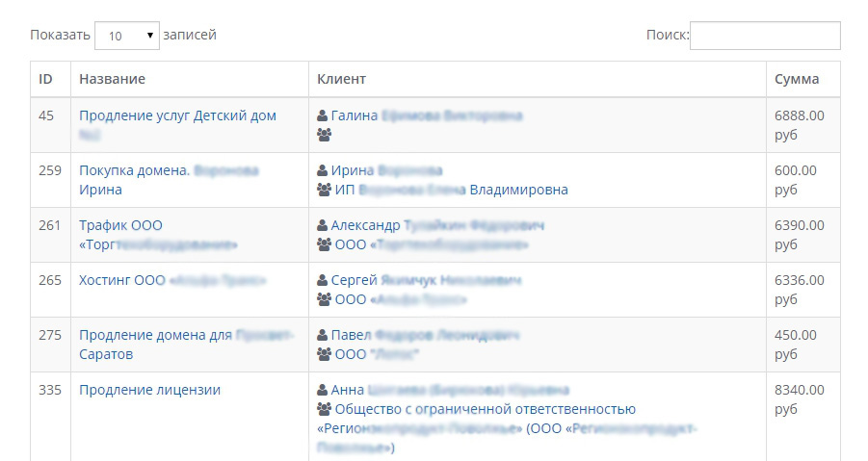Click the group icon beside ИП in row 259

(x=324, y=190)
